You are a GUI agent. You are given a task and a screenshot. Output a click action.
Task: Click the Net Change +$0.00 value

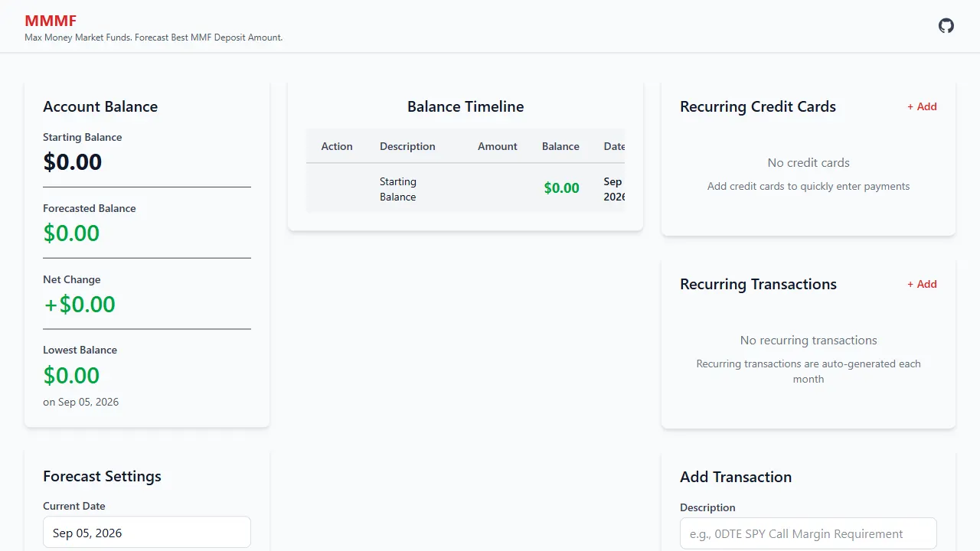(80, 305)
